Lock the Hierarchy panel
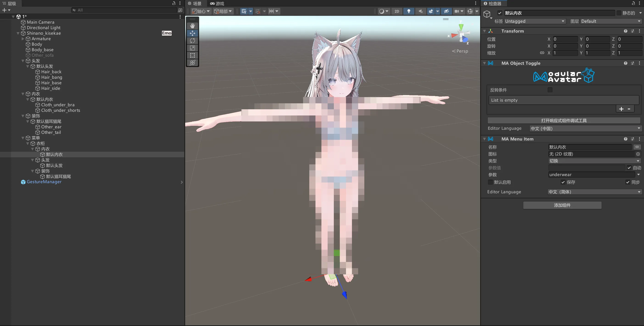644x326 pixels. coord(174,3)
